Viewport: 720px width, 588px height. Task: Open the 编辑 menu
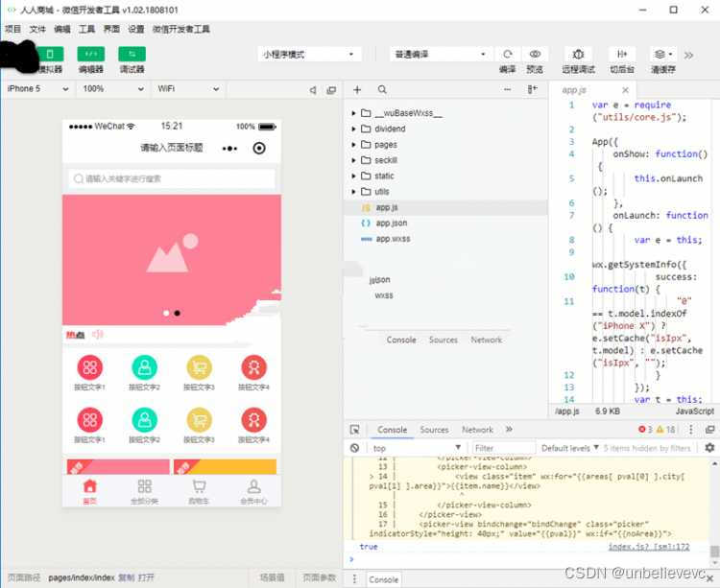coord(62,29)
